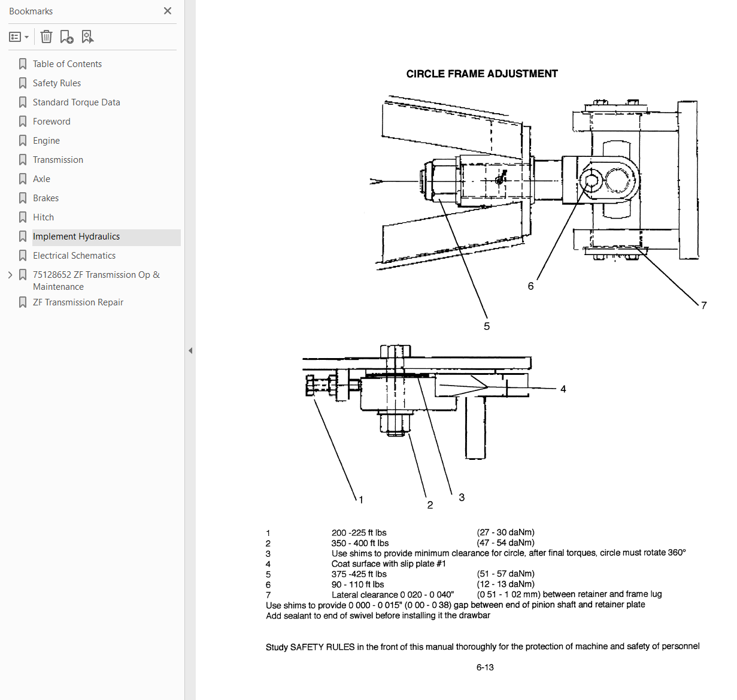
Task: Click callout number 7 on upper diagram
Action: coord(704,305)
